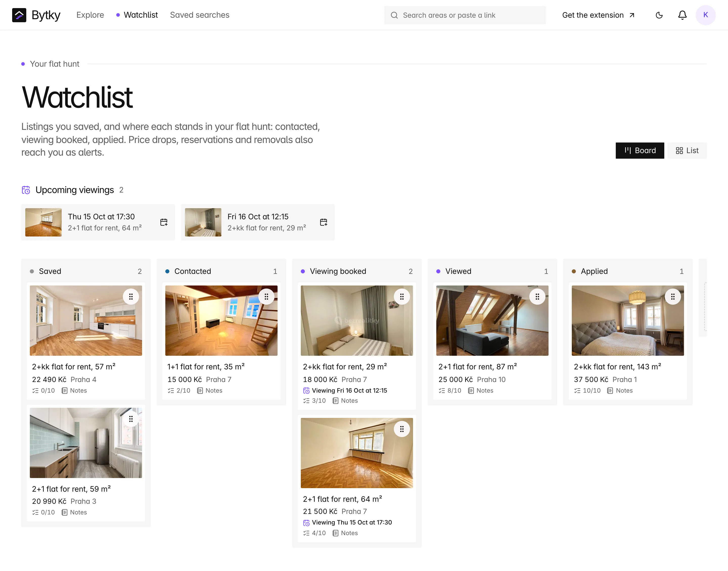The height and width of the screenshot is (571, 728).
Task: Click the Viewing booked column header
Action: 357,271
